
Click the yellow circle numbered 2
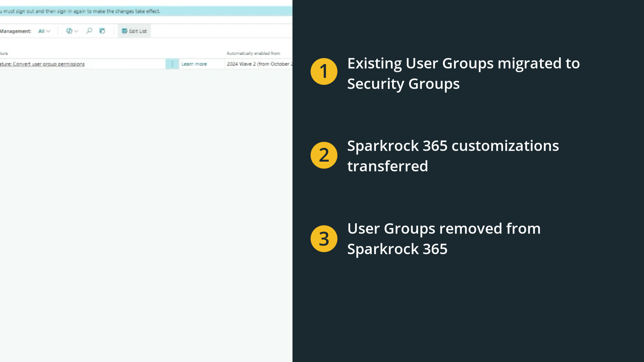coord(324,155)
